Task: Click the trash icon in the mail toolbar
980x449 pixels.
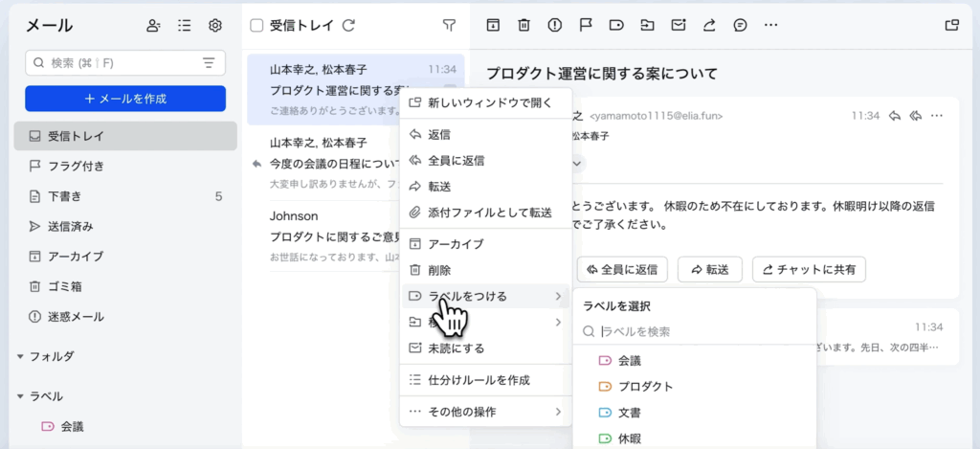Action: (x=523, y=25)
